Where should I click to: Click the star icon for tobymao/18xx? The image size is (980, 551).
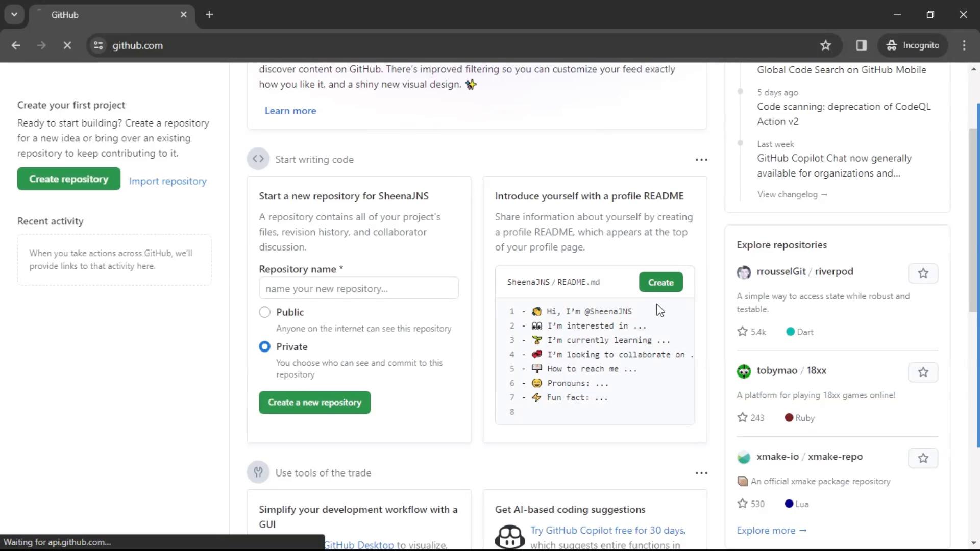(922, 371)
